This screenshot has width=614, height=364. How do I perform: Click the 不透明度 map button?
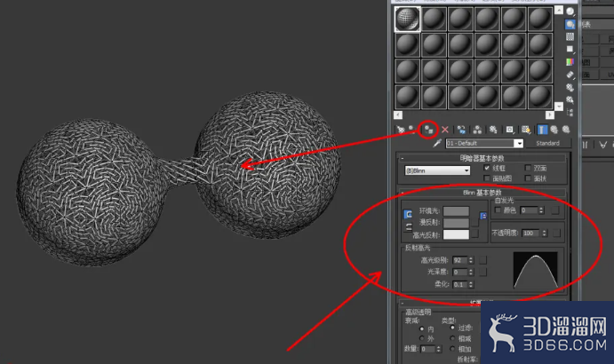coord(556,233)
